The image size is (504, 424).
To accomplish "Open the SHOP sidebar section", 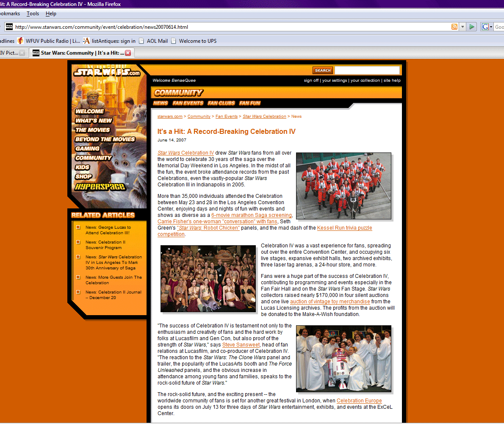I will coord(83,177).
